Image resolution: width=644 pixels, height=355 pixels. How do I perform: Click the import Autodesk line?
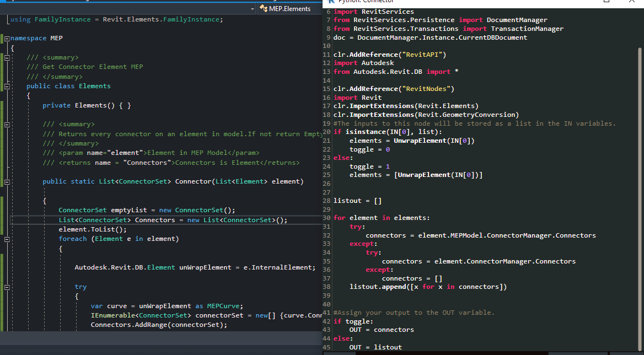(363, 63)
